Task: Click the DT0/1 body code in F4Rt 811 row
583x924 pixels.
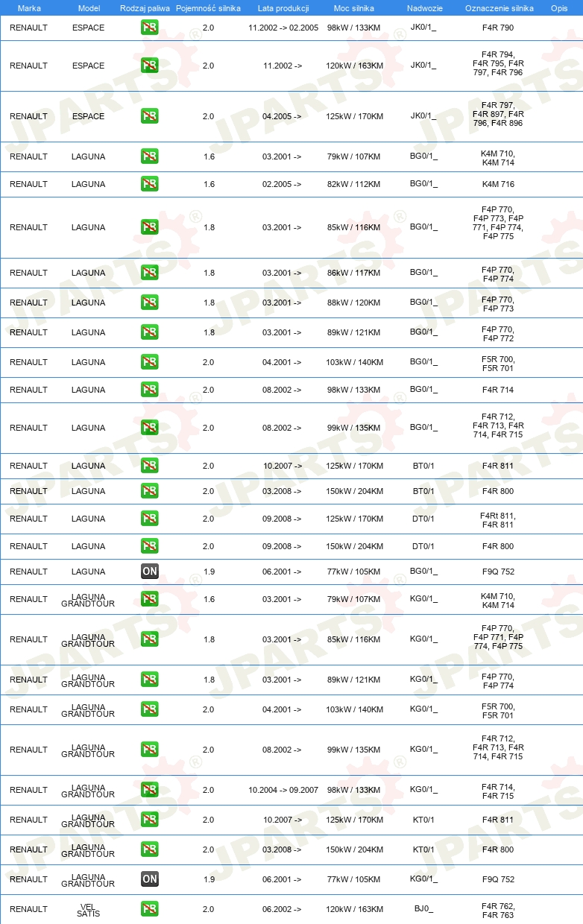Action: pyautogui.click(x=423, y=519)
